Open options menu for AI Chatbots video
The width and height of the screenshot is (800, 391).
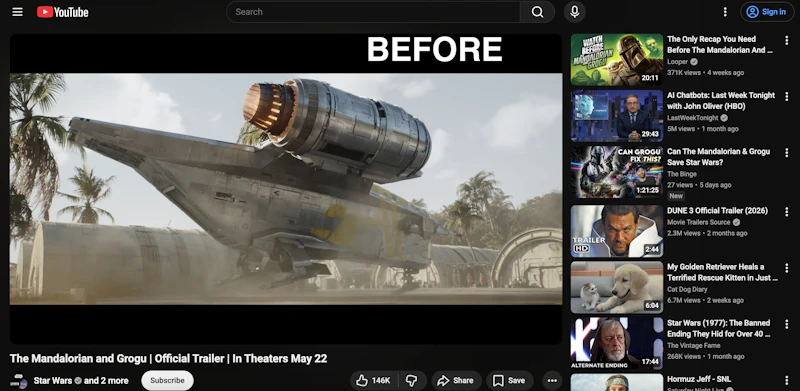[x=786, y=96]
